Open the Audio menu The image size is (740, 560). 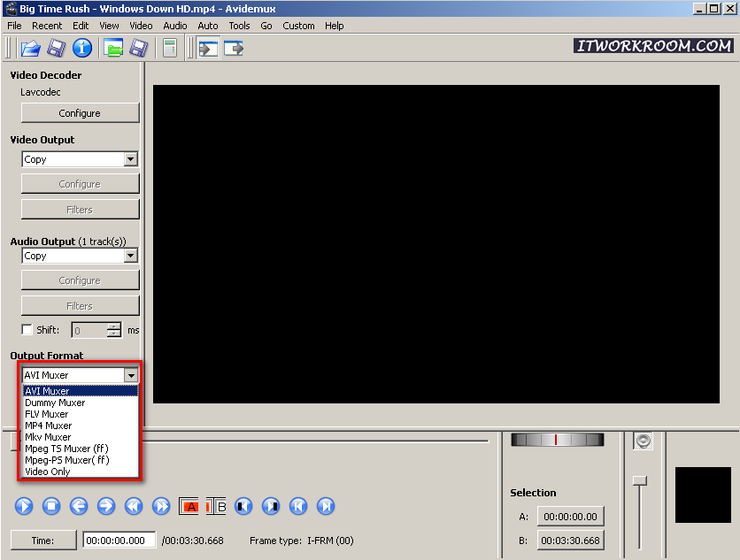point(175,26)
